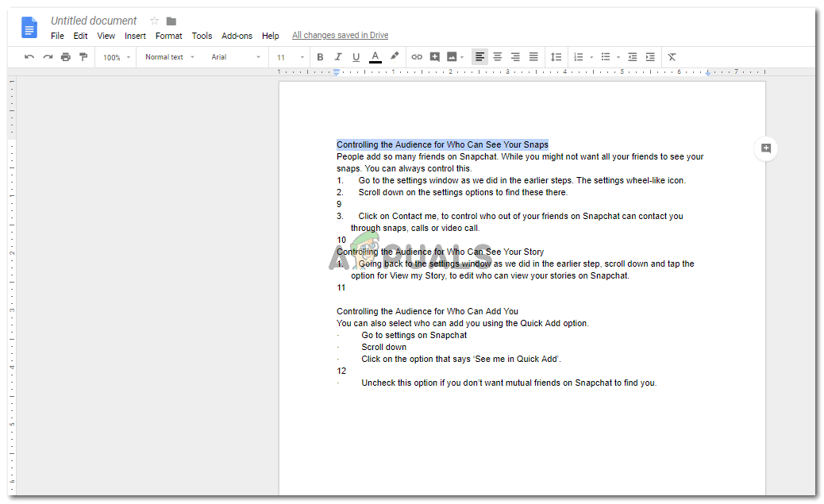This screenshot has height=504, width=824.
Task: Select the paint format tool
Action: (x=83, y=57)
